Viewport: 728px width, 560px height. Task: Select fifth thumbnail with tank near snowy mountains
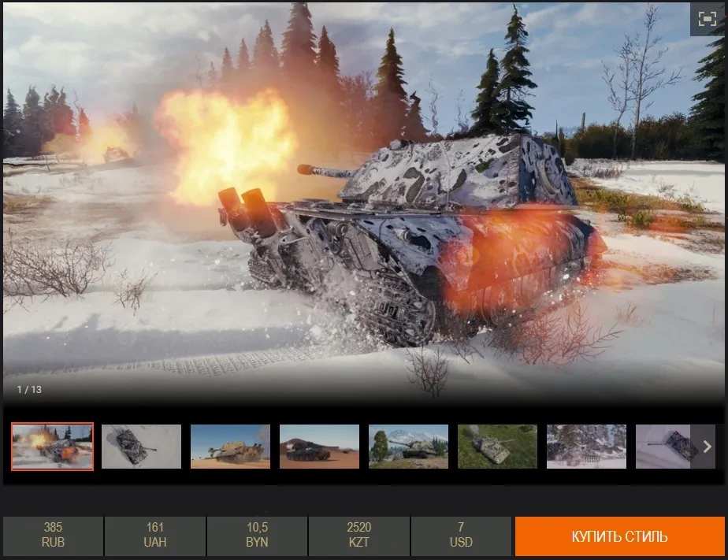tap(408, 447)
